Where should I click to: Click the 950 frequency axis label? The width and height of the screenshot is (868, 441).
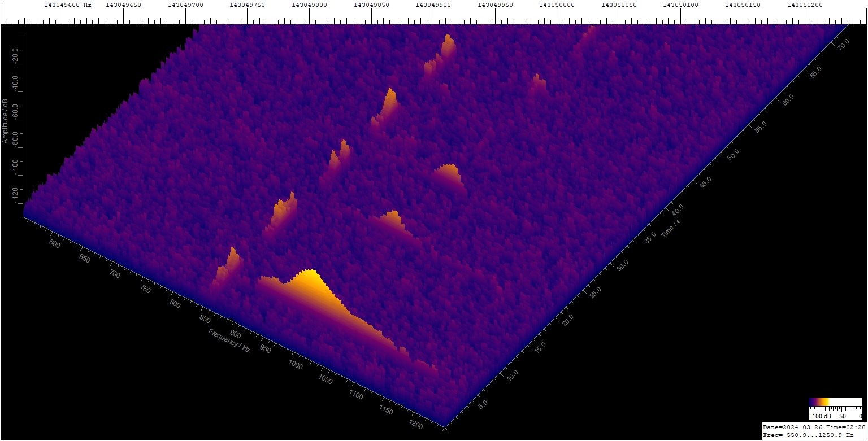265,350
